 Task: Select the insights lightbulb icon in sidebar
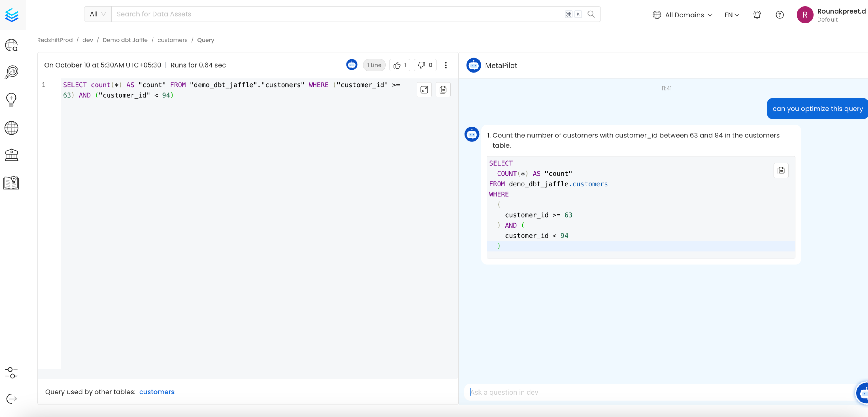tap(11, 100)
